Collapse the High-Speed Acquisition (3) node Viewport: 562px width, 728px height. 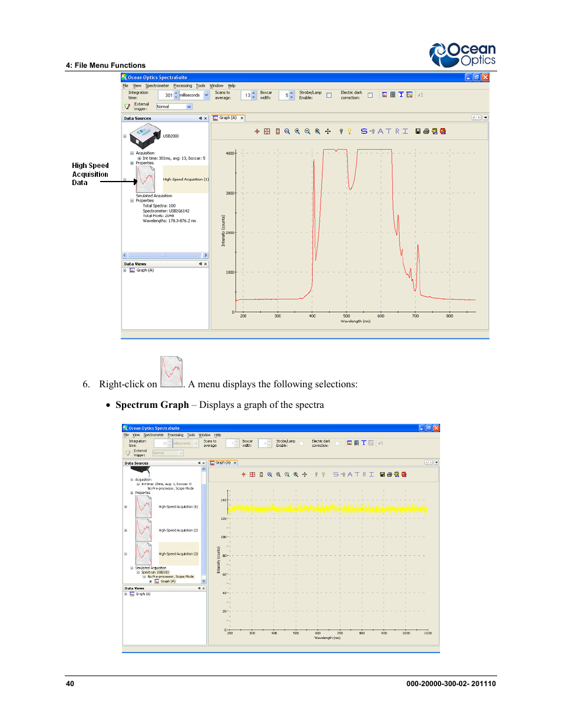coord(125,554)
